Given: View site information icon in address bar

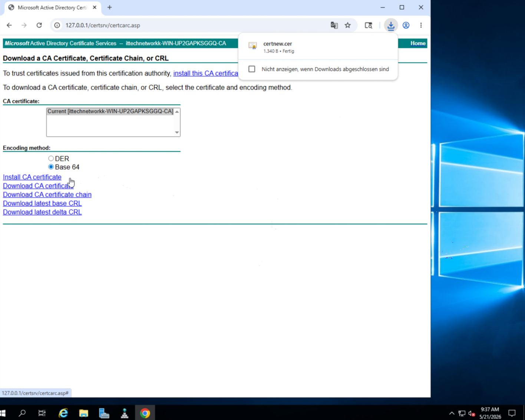Looking at the screenshot, I should click(x=57, y=25).
